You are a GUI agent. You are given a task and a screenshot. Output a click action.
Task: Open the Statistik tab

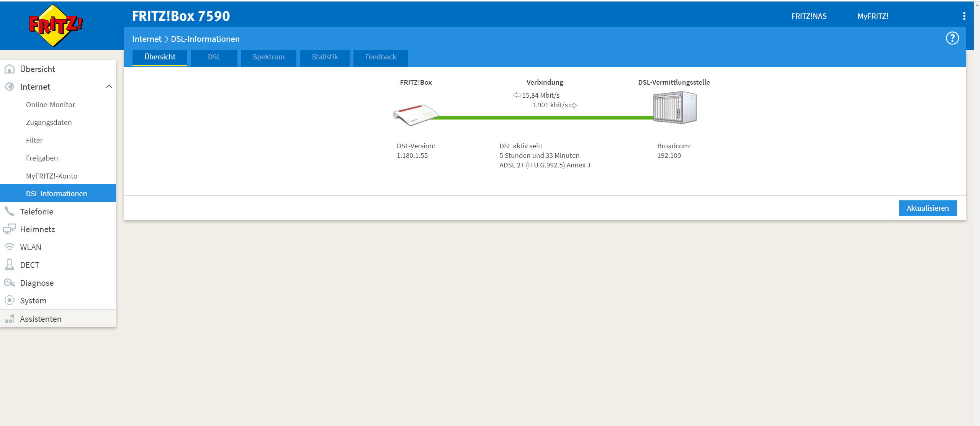pos(325,58)
